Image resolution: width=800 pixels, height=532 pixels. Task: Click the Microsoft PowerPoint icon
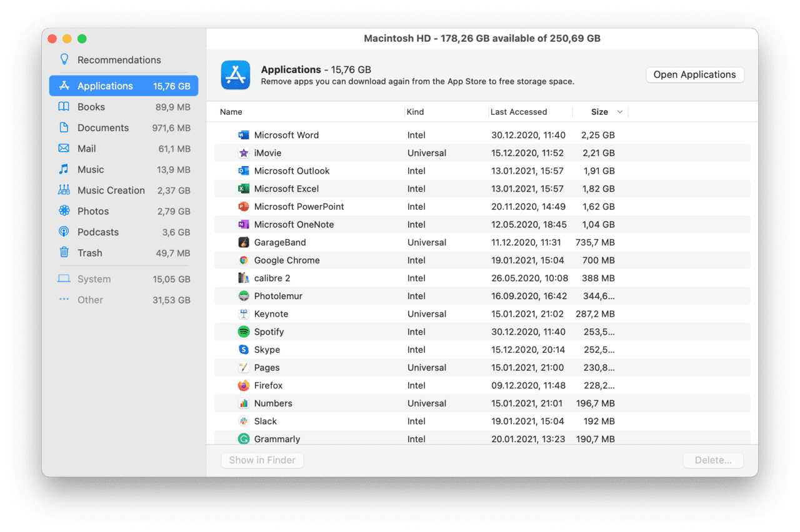[x=244, y=207]
